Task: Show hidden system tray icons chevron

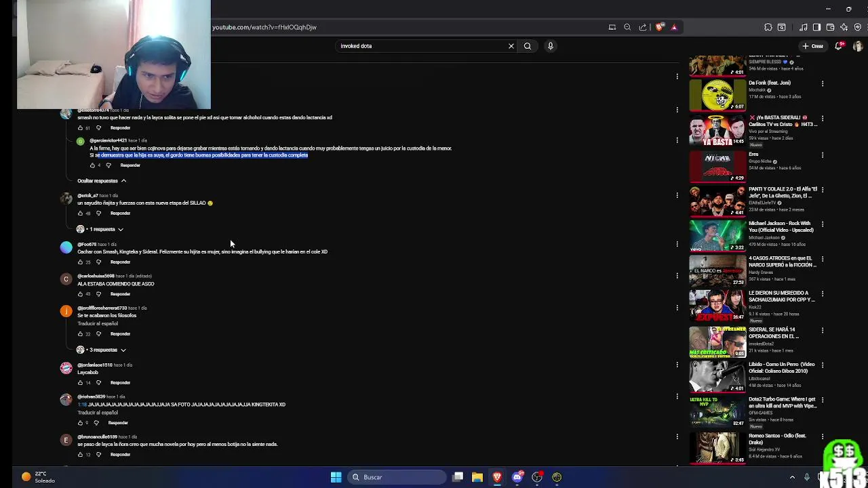Action: point(792,477)
